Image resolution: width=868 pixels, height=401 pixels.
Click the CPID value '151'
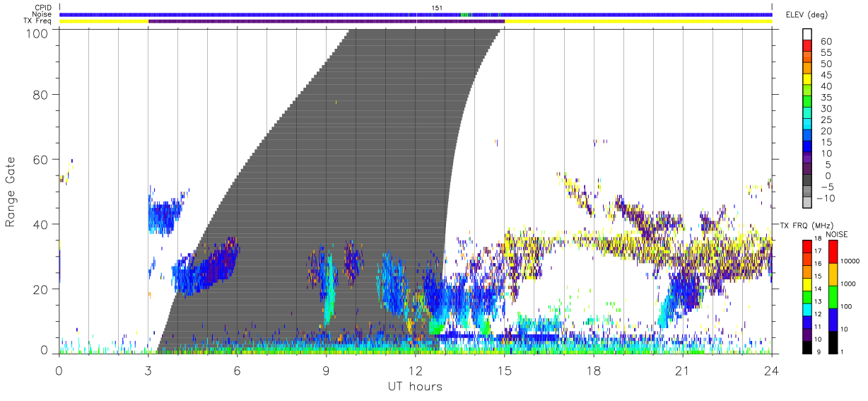click(438, 8)
